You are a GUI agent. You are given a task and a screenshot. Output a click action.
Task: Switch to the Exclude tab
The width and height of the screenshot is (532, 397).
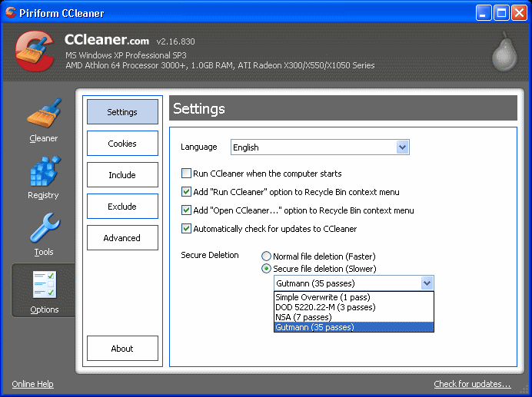[122, 207]
